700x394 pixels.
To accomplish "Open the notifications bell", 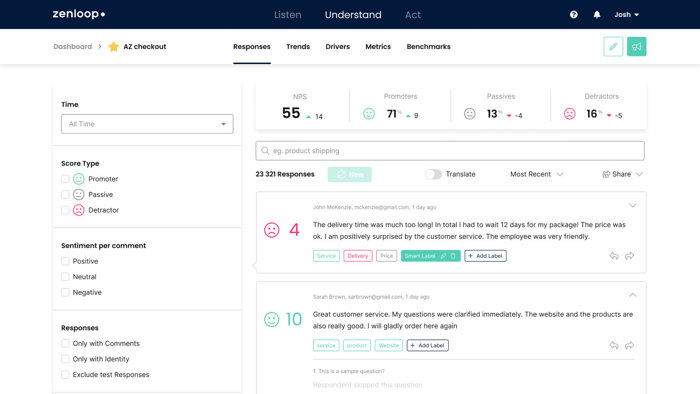I will 597,15.
